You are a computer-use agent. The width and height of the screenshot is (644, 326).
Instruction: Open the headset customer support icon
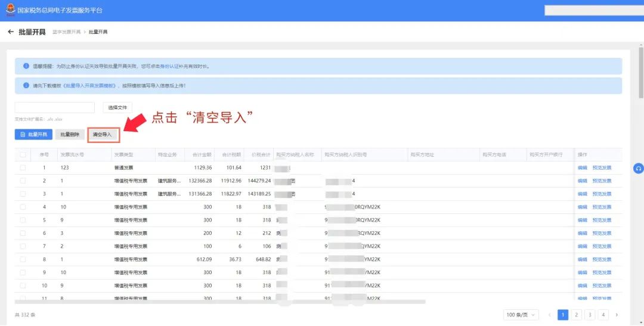tap(638, 168)
